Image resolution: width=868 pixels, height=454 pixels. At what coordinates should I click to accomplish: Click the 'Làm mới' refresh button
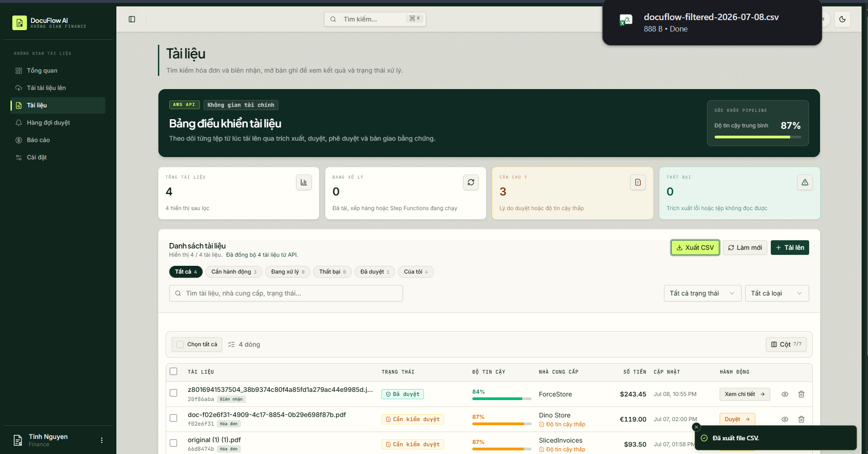[745, 248]
